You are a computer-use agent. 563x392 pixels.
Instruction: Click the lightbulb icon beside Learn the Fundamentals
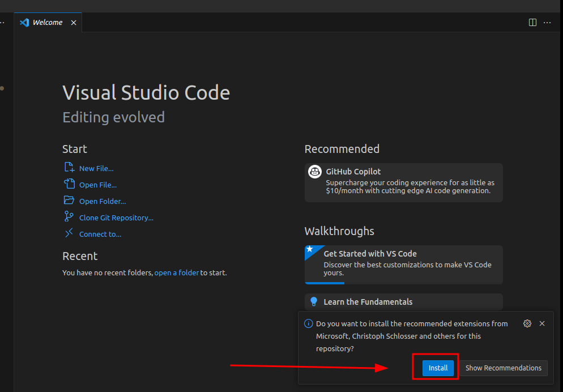coord(314,301)
